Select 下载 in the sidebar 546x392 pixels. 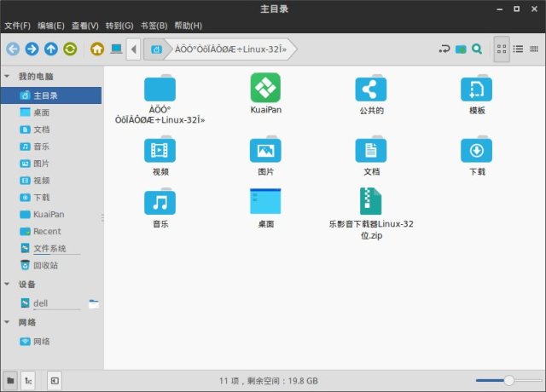[51, 198]
